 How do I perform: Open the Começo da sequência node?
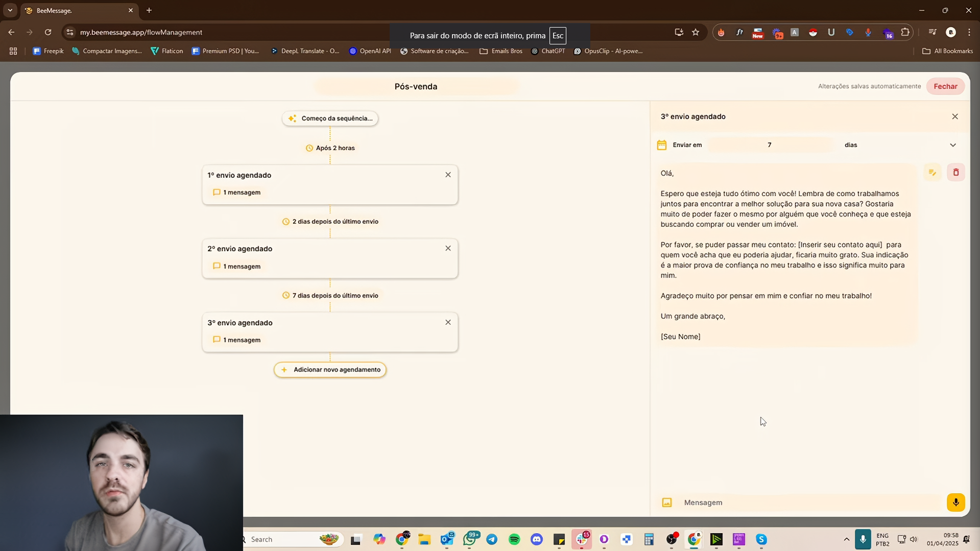(x=330, y=118)
